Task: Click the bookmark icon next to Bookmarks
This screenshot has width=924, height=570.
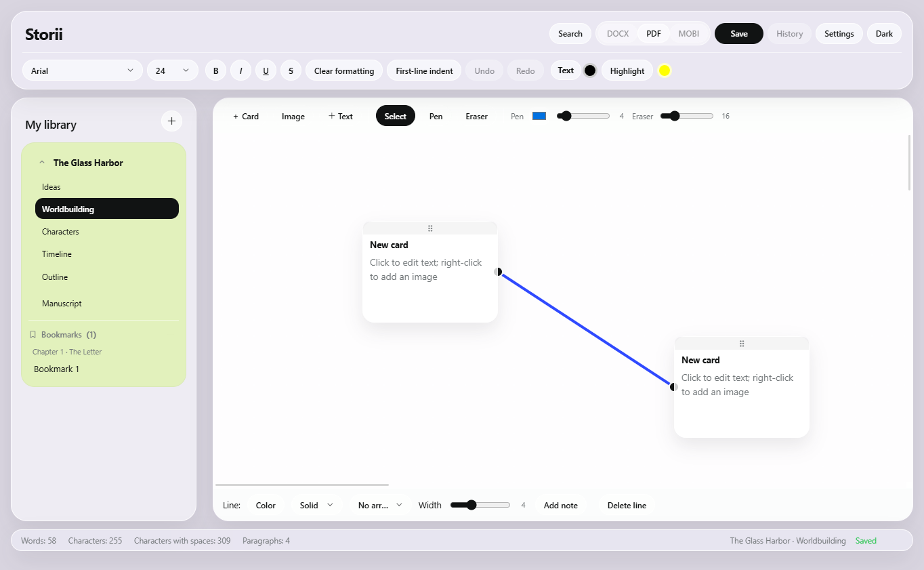Action: (x=33, y=335)
